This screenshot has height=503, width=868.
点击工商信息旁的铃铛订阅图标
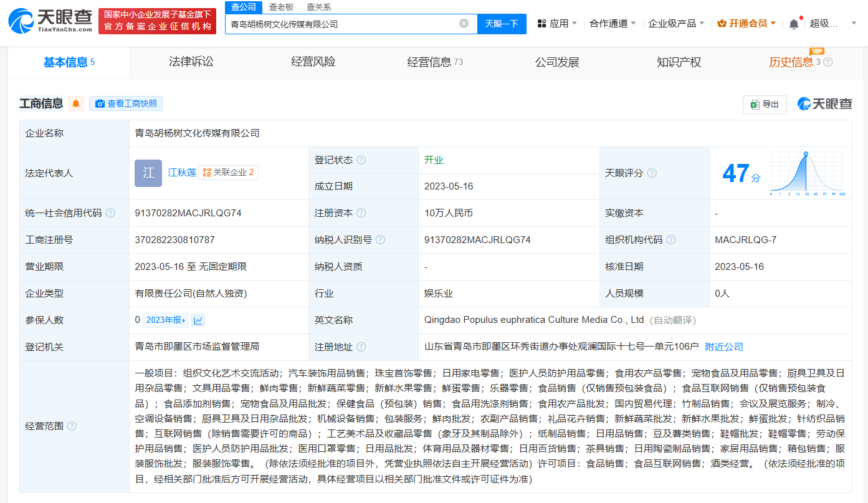click(x=75, y=103)
